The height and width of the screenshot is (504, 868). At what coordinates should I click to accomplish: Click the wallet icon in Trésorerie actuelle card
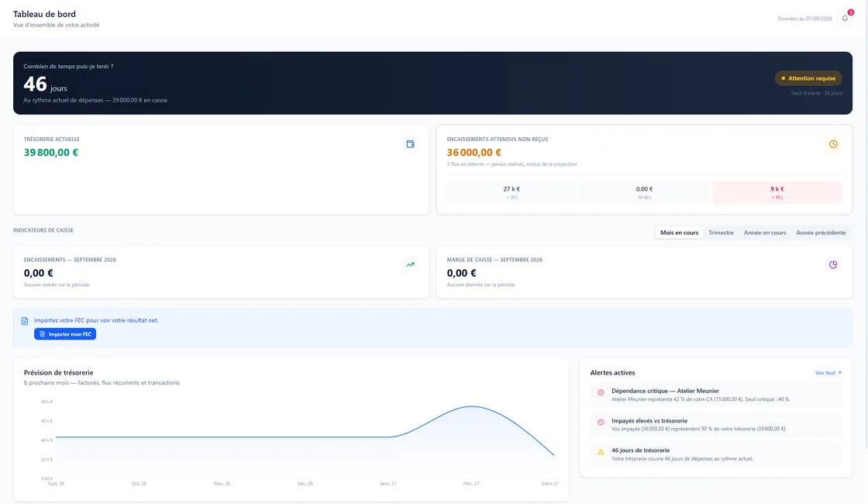[x=410, y=144]
